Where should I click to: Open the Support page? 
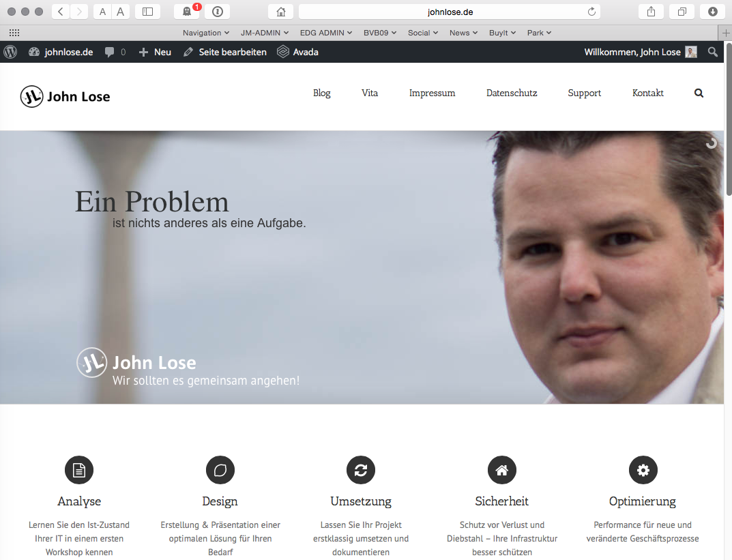[x=585, y=93]
